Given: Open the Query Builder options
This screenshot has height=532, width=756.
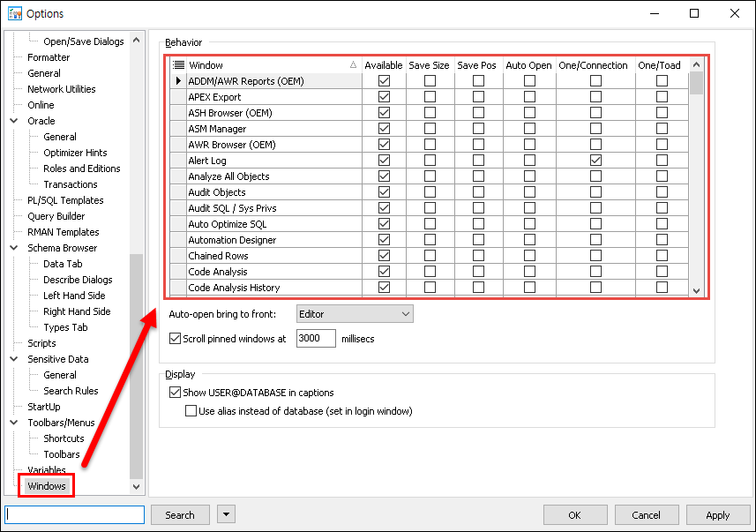Looking at the screenshot, I should coord(56,216).
